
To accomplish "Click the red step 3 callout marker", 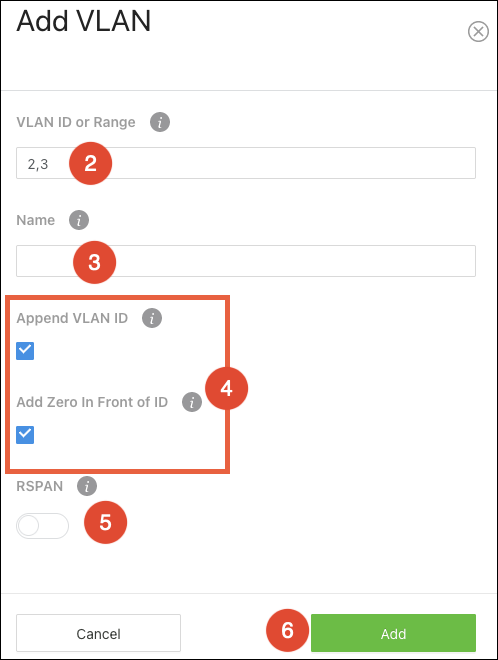I will pyautogui.click(x=94, y=262).
